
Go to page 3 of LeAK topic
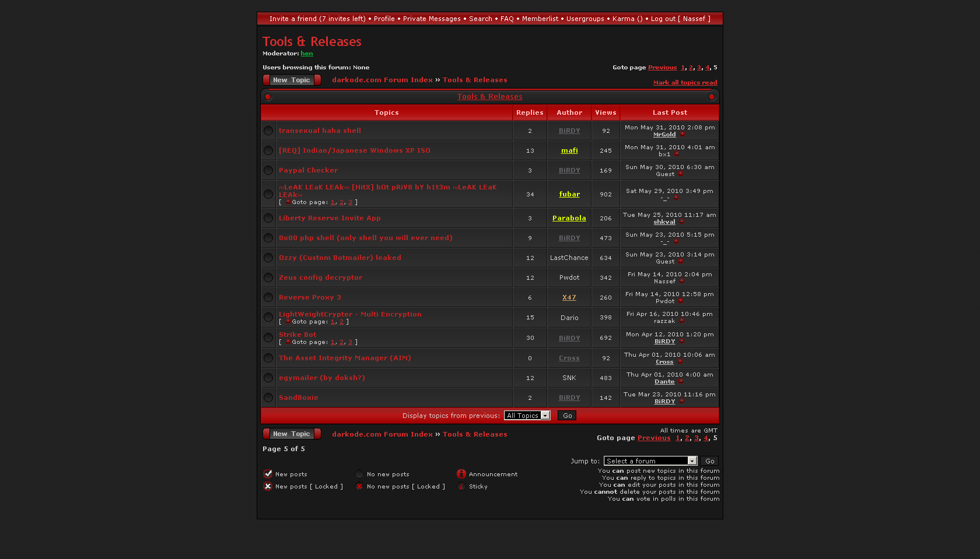pyautogui.click(x=350, y=202)
